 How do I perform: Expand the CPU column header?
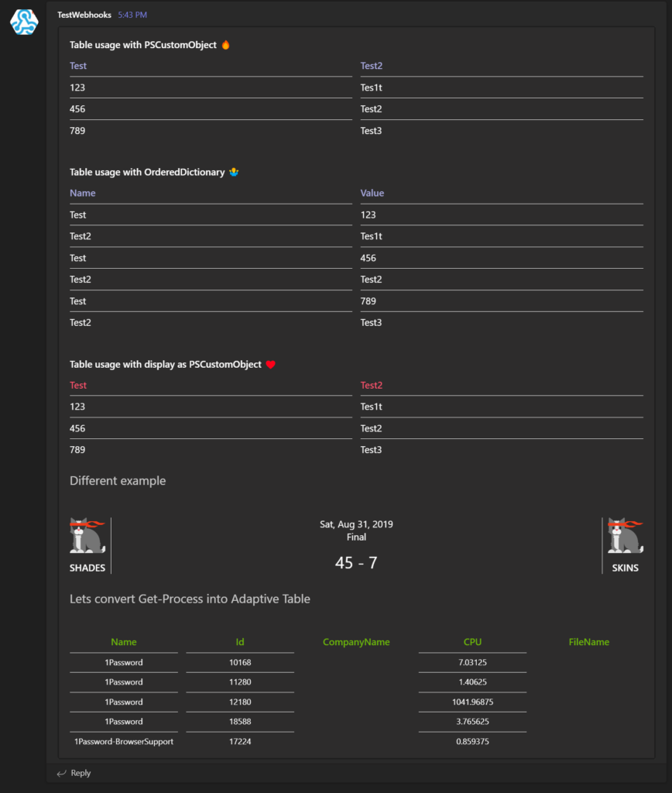[x=472, y=642]
